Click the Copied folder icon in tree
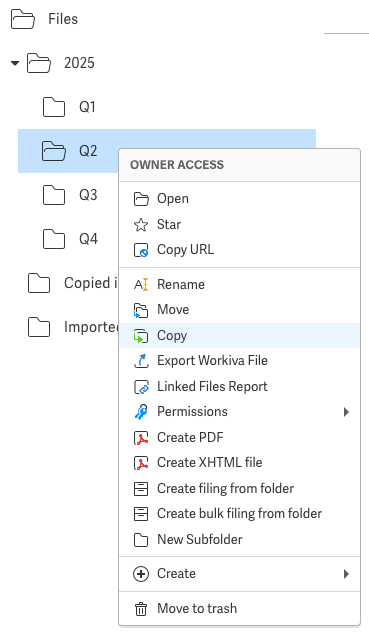This screenshot has width=369, height=632. 39,283
